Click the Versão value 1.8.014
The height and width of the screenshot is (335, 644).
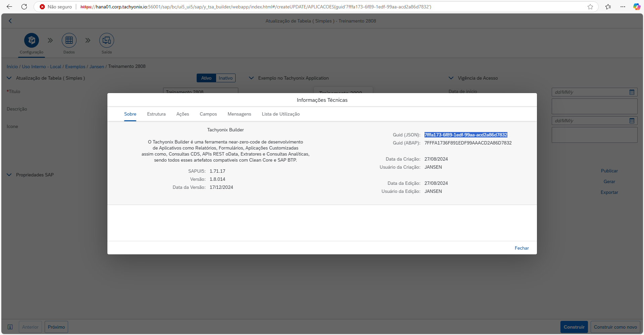click(217, 179)
